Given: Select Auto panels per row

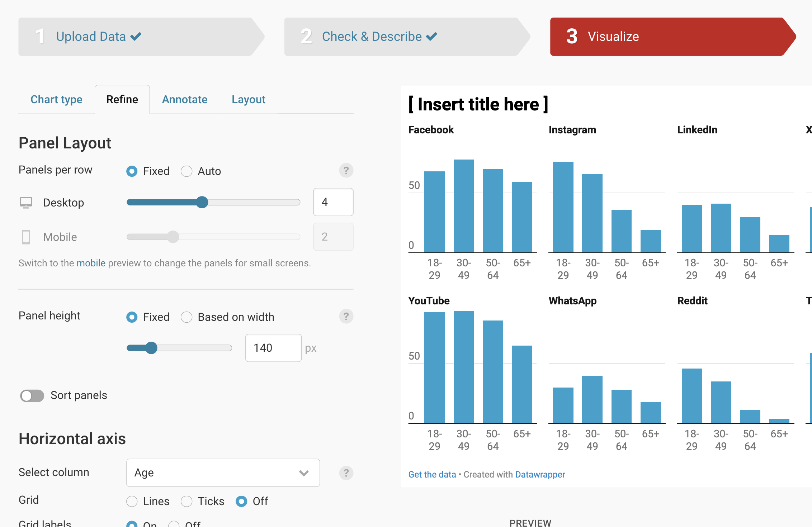Looking at the screenshot, I should click(187, 171).
